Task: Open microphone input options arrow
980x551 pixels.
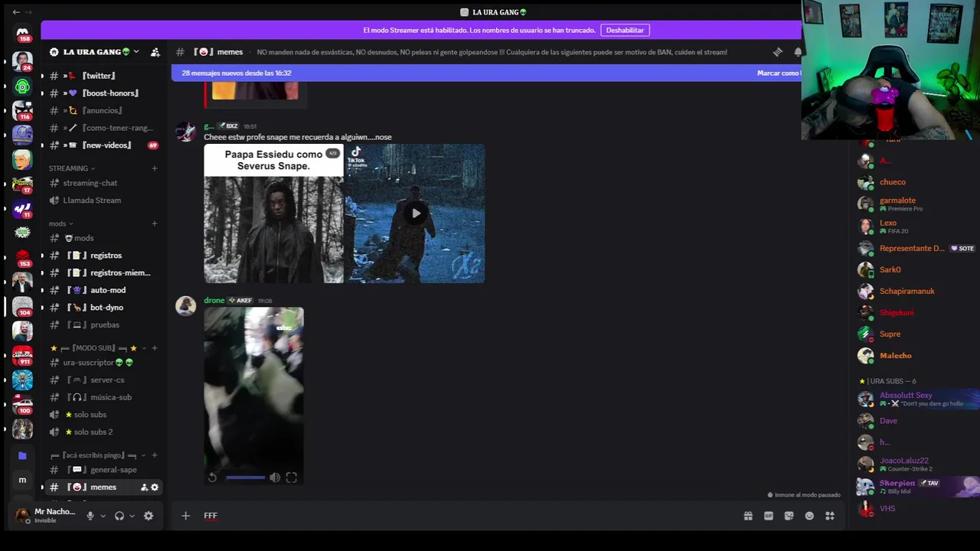Action: (x=103, y=516)
